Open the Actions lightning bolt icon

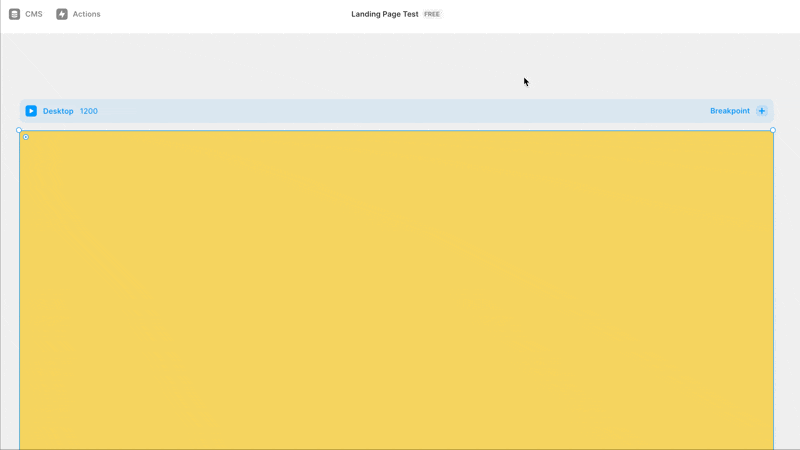tap(62, 14)
